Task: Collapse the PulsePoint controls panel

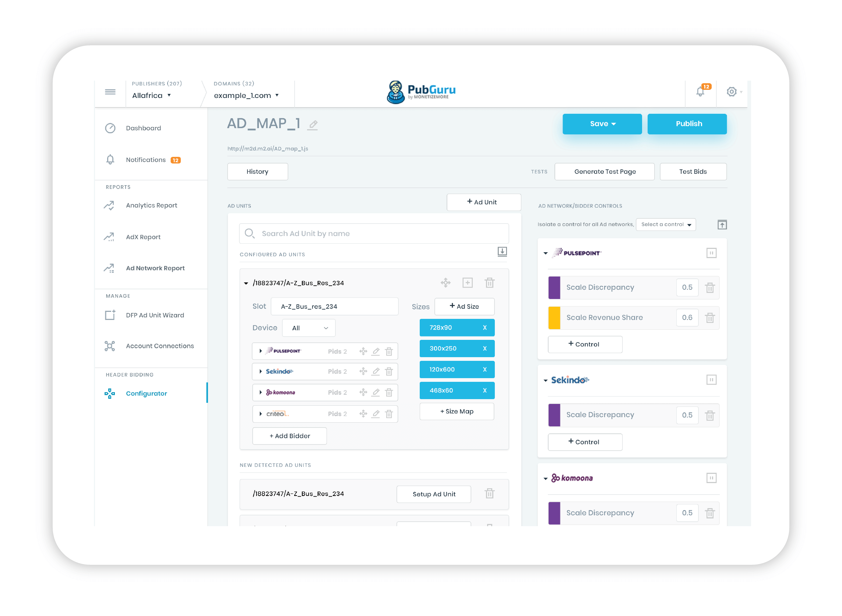Action: [545, 253]
